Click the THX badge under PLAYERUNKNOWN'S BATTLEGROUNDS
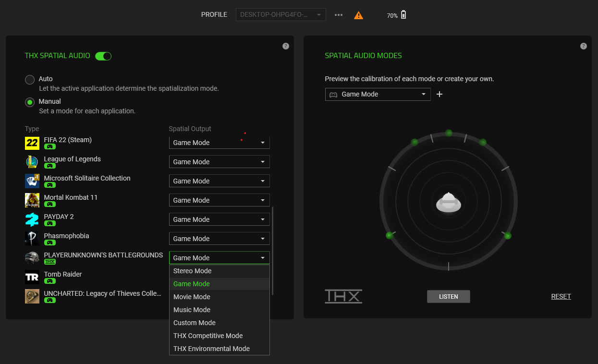Image resolution: width=598 pixels, height=364 pixels. click(x=49, y=262)
